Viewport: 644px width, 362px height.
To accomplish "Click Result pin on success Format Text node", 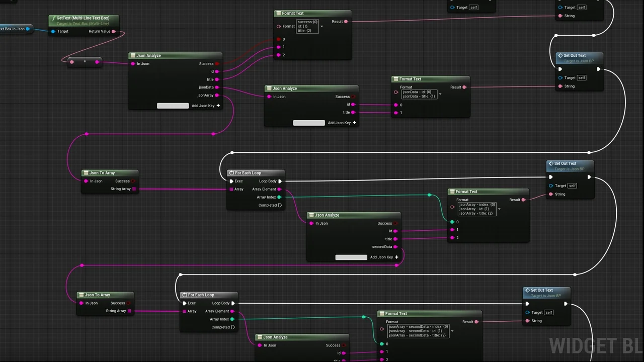I will click(346, 22).
